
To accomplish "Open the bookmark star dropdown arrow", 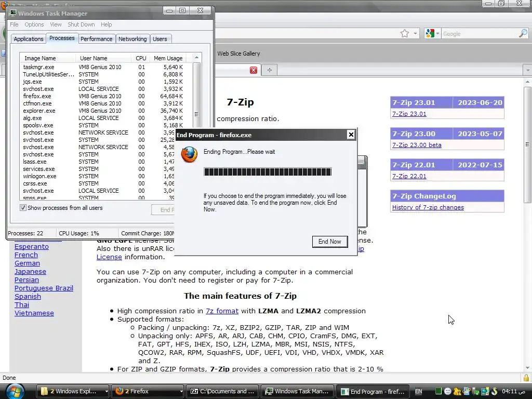I will tap(415, 34).
